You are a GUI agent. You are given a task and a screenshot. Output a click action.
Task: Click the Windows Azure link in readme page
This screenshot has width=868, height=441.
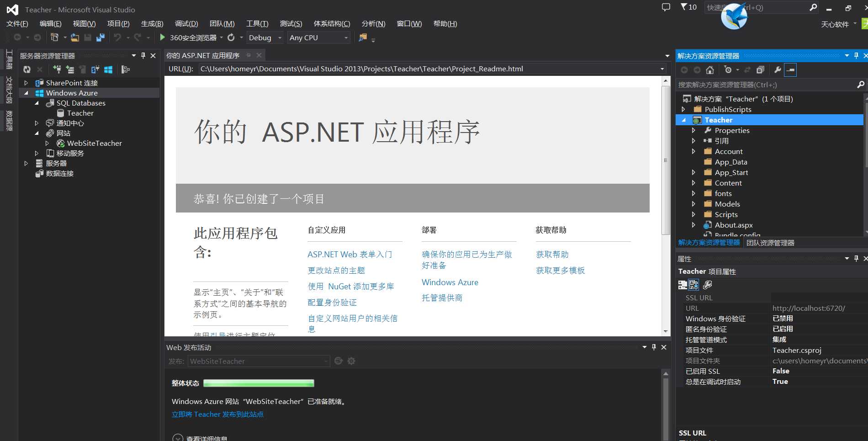450,282
